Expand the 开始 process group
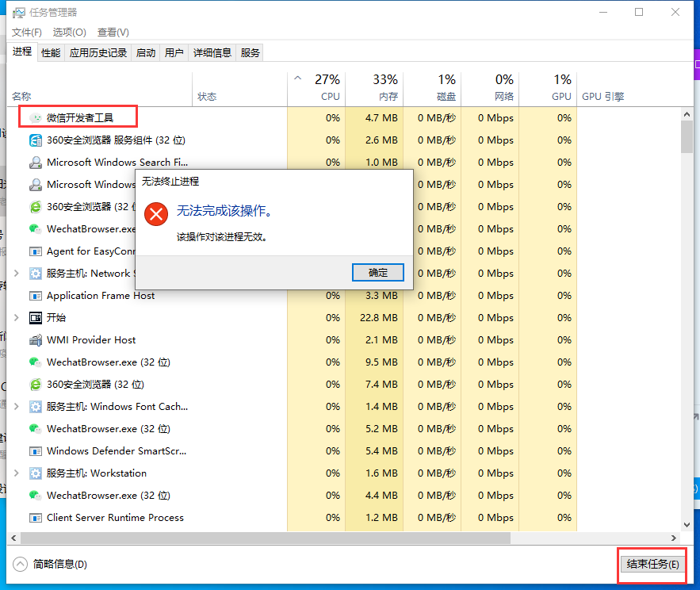Image resolution: width=700 pixels, height=590 pixels. tap(17, 318)
